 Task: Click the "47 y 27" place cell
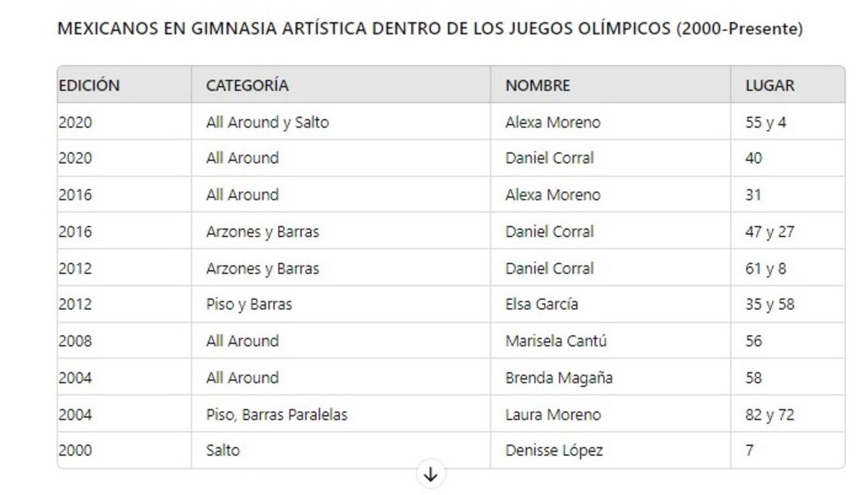(x=770, y=232)
